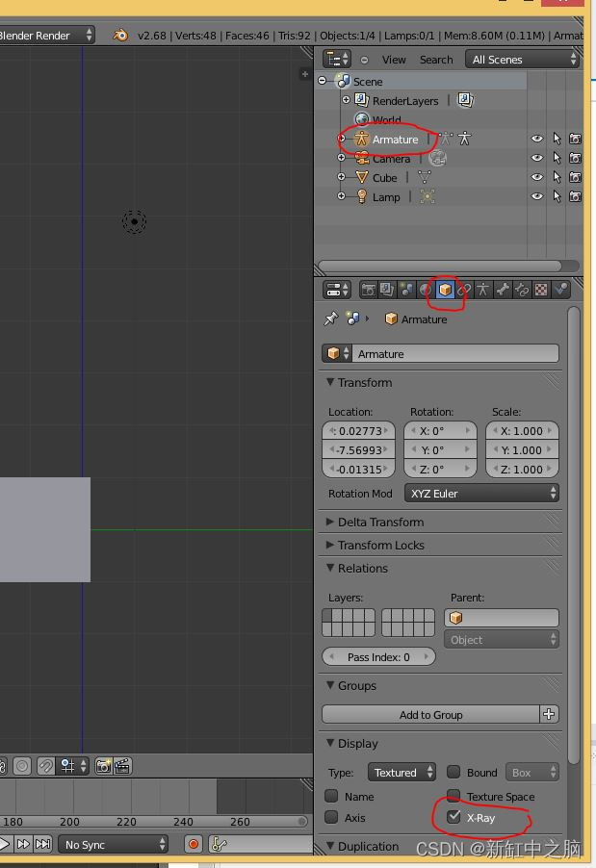Screen dimensions: 596x868
Task: Disable the X-Ray checkbox
Action: (453, 817)
